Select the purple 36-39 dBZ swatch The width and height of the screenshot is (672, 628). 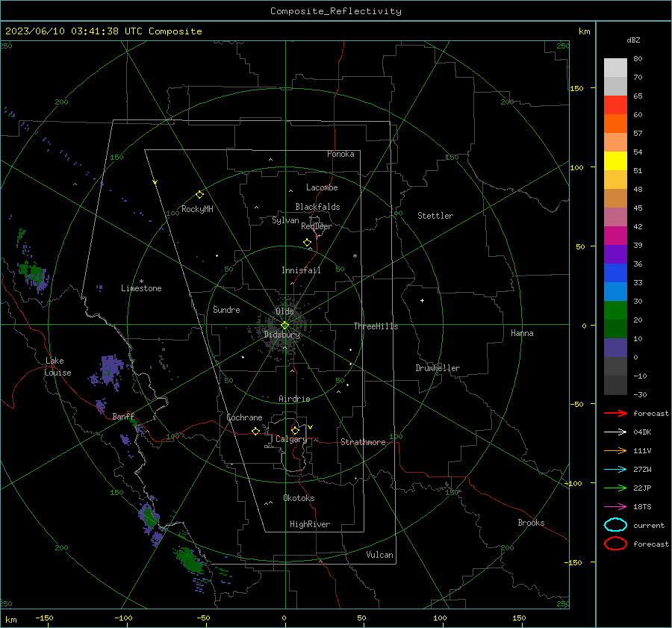click(615, 254)
